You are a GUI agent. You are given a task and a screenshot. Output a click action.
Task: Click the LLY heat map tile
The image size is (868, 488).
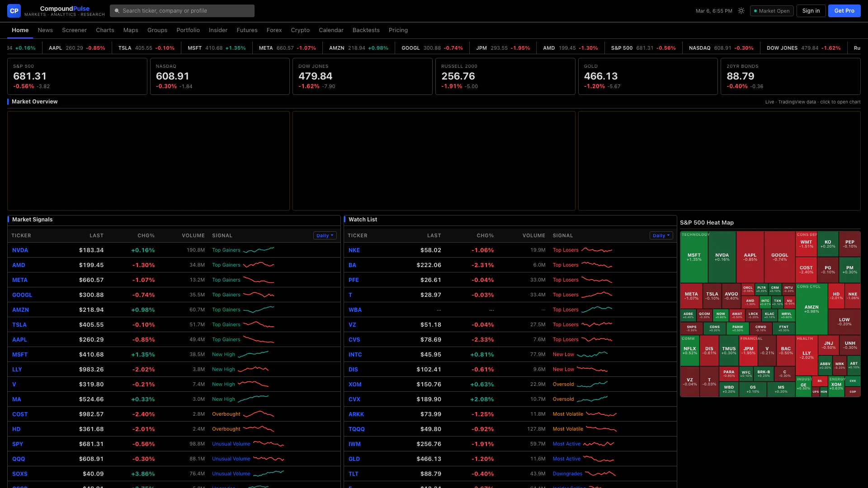807,355
